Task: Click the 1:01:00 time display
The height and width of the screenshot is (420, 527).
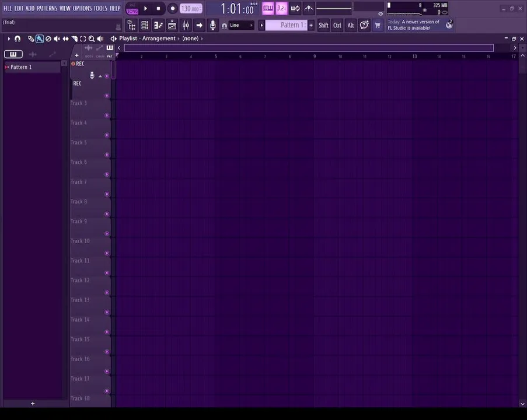Action: pyautogui.click(x=237, y=9)
